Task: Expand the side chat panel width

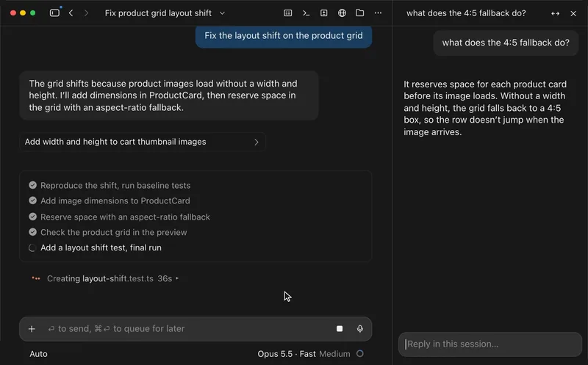Action: click(556, 13)
